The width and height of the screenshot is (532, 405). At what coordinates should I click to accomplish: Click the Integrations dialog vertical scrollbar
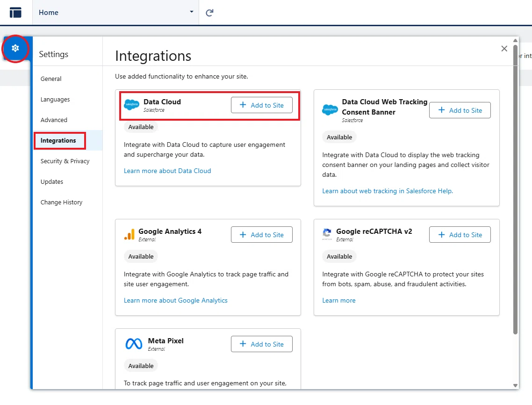515,189
